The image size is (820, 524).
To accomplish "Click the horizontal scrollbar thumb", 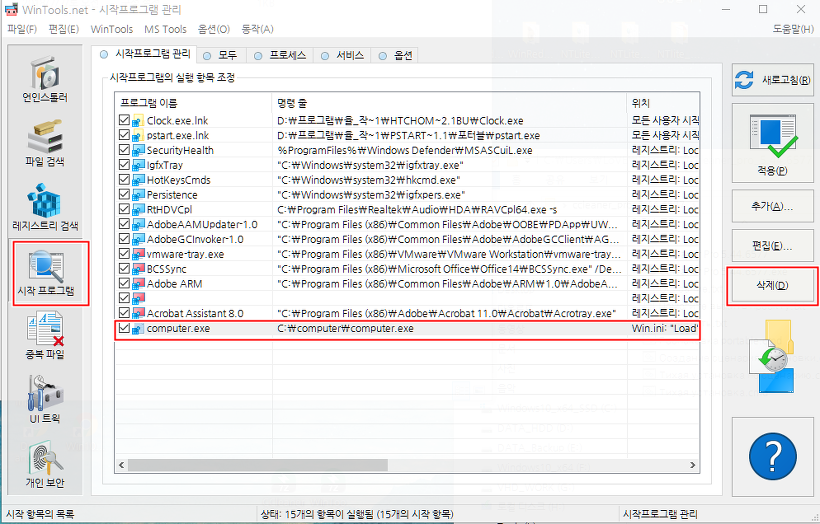I will pyautogui.click(x=258, y=465).
